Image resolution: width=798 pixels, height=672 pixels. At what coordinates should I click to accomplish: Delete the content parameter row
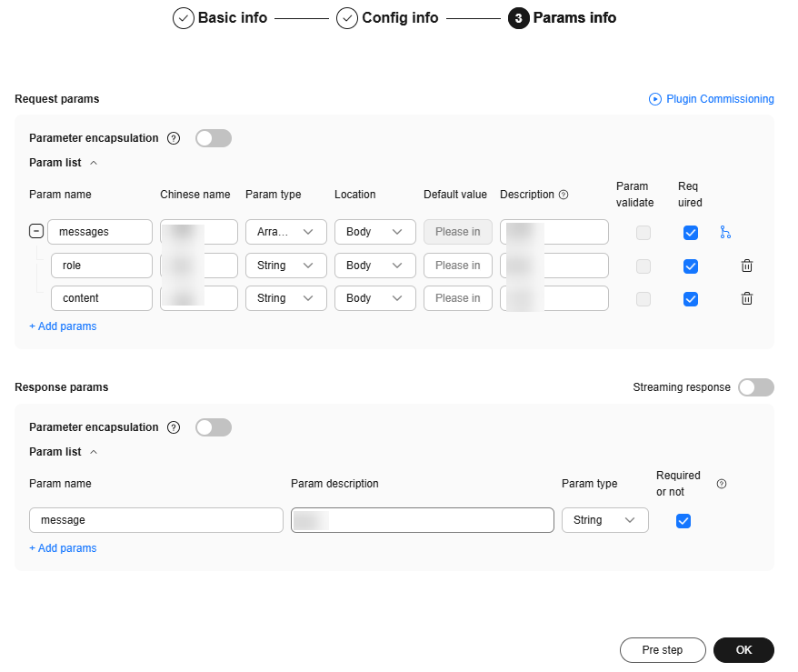pyautogui.click(x=746, y=298)
